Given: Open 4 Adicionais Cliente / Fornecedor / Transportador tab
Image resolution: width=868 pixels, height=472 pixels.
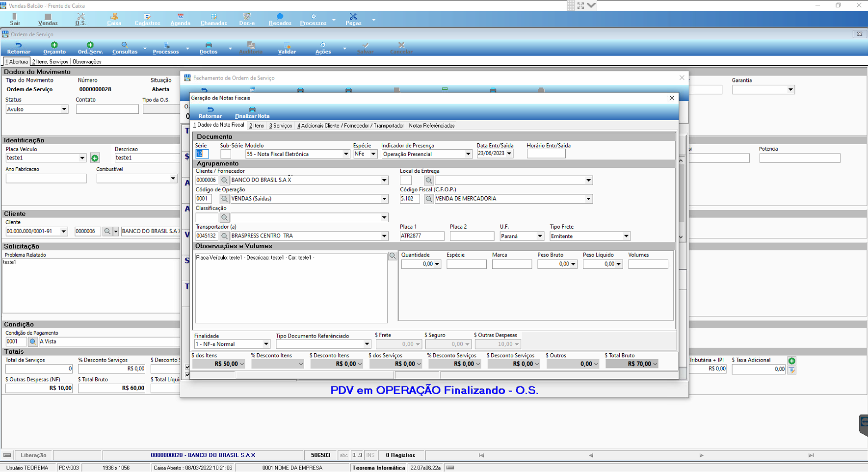Looking at the screenshot, I should click(x=350, y=126).
